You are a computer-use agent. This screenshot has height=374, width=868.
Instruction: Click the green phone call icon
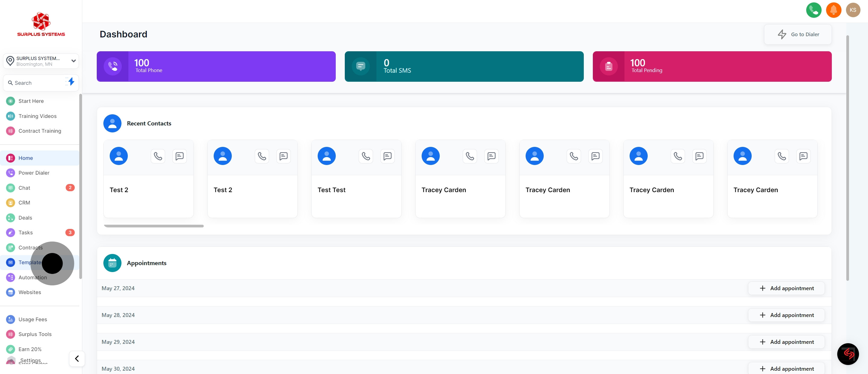[813, 10]
